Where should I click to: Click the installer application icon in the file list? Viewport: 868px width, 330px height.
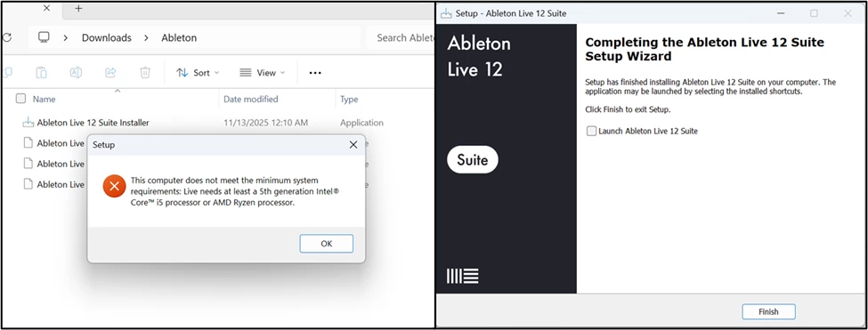(28, 123)
